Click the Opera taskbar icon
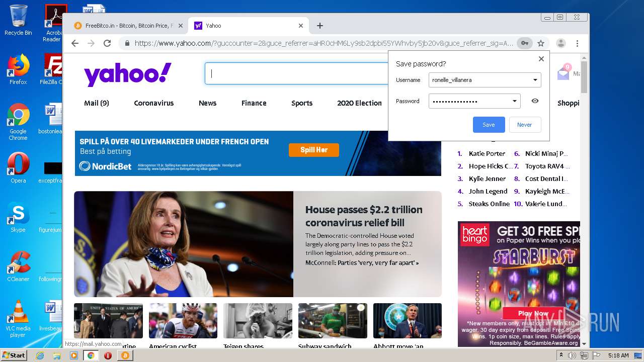Screen dimensions: 644x362 point(108,355)
